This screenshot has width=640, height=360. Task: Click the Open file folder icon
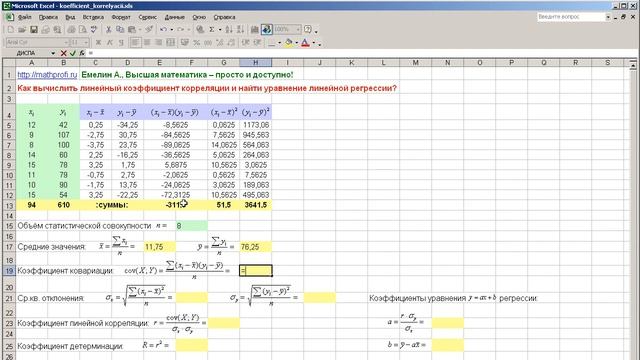(x=22, y=29)
